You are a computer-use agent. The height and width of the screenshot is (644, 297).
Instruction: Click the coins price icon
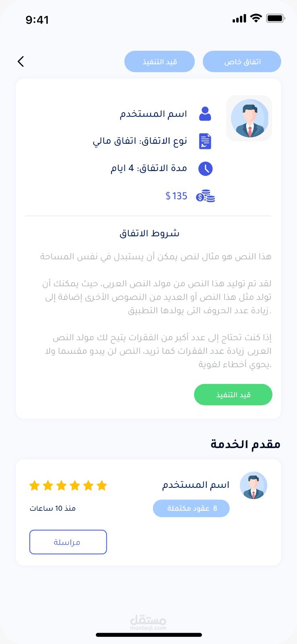(206, 196)
